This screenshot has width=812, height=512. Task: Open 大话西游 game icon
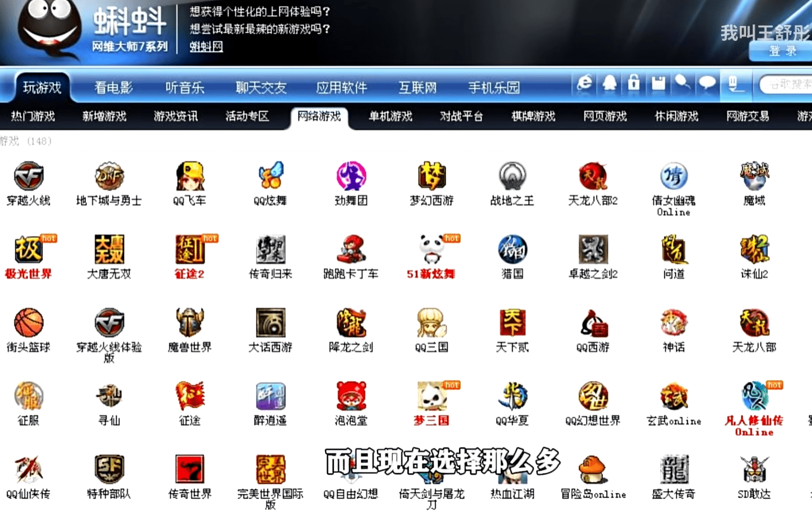click(270, 322)
